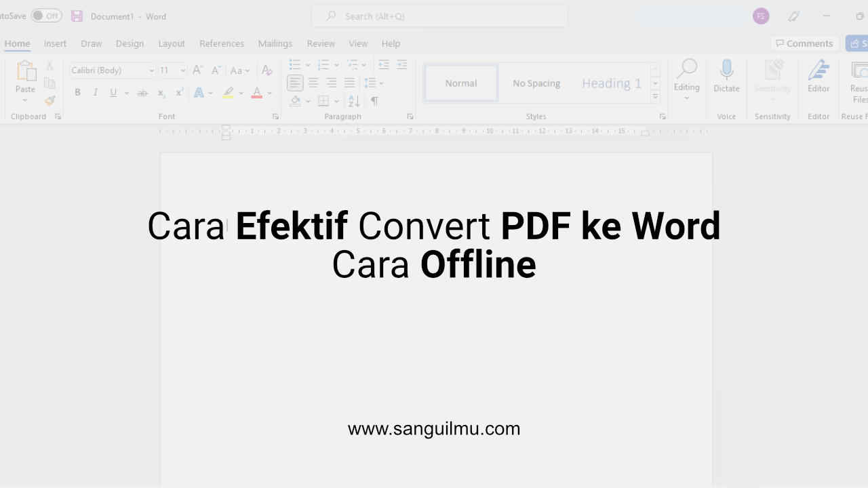Open the Editing find menu
This screenshot has height=488, width=868.
[686, 80]
